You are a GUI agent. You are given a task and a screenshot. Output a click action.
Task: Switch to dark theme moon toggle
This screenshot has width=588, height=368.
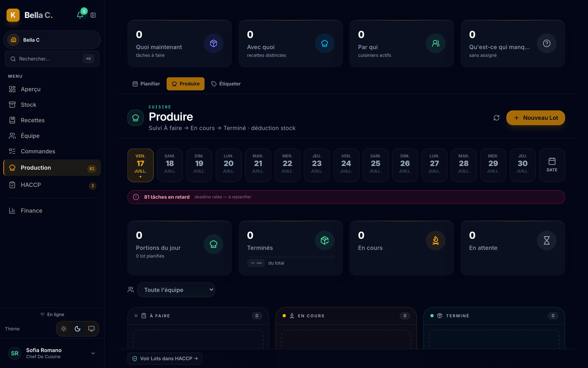pyautogui.click(x=78, y=329)
